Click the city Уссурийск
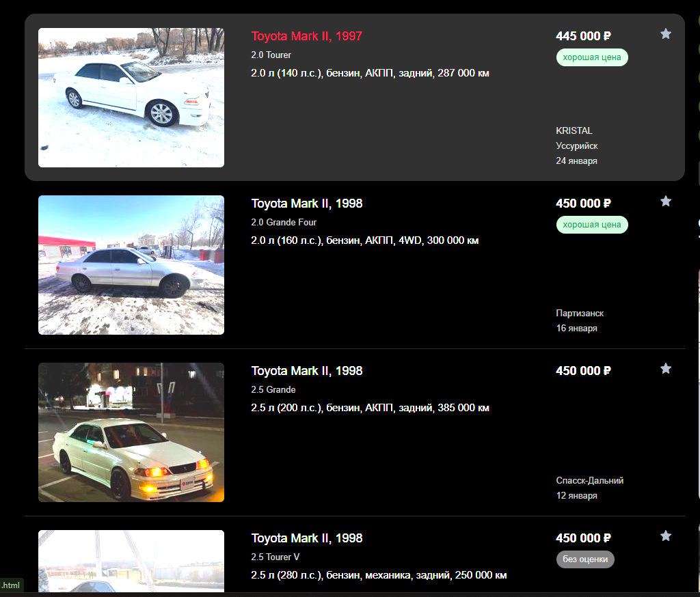The width and height of the screenshot is (700, 597). [x=577, y=146]
